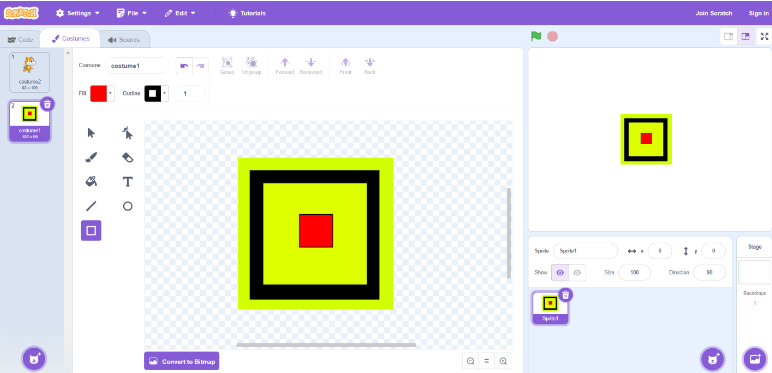The image size is (772, 373).
Task: Select the Reshape tool
Action: click(x=128, y=133)
